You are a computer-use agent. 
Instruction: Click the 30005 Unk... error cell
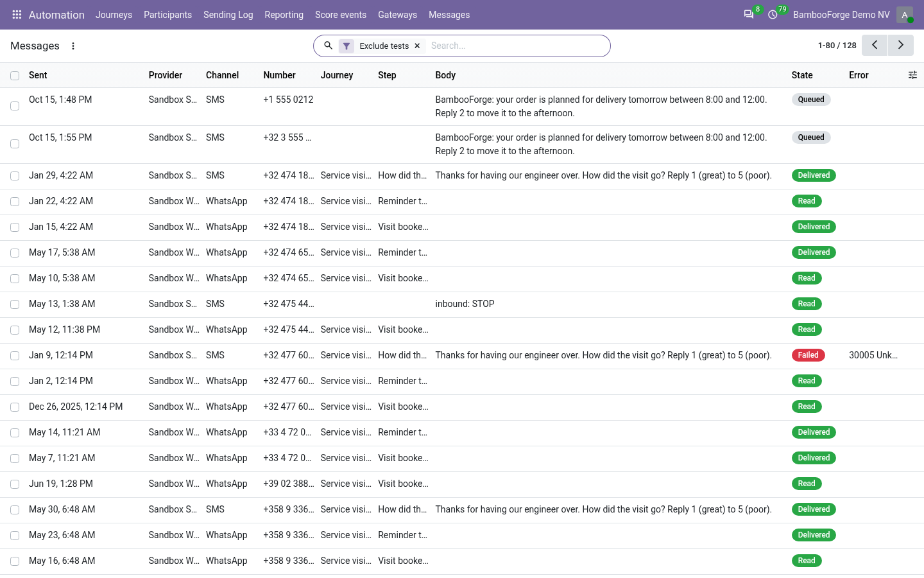[873, 355]
